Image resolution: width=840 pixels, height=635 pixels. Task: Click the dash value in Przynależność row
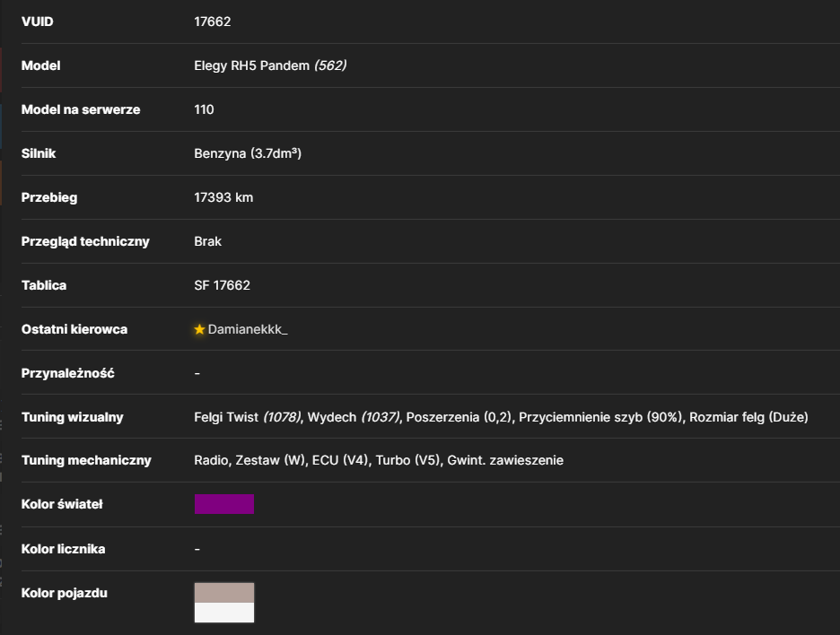click(x=197, y=373)
